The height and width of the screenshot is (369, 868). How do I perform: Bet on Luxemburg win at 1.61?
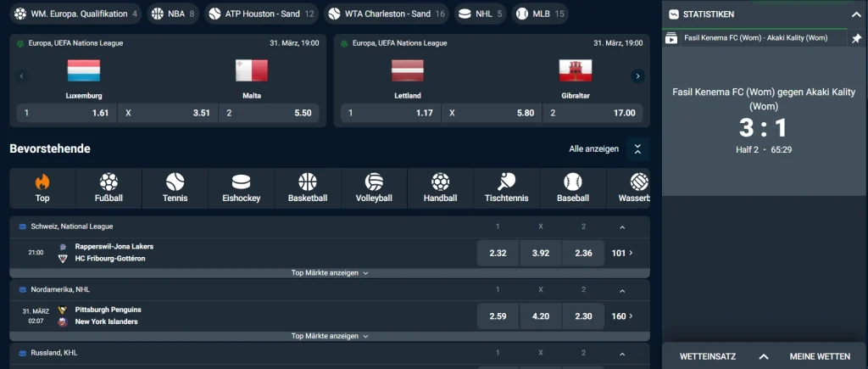point(66,113)
